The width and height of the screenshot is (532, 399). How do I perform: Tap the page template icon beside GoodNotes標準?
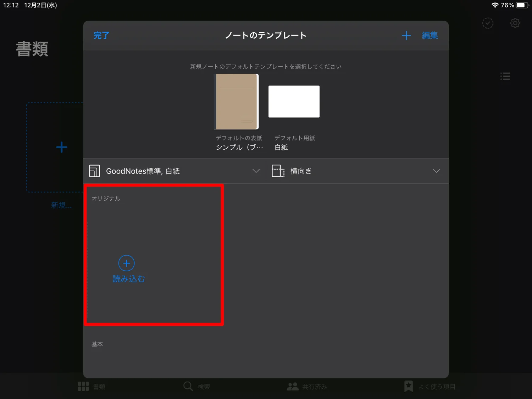[x=94, y=171]
